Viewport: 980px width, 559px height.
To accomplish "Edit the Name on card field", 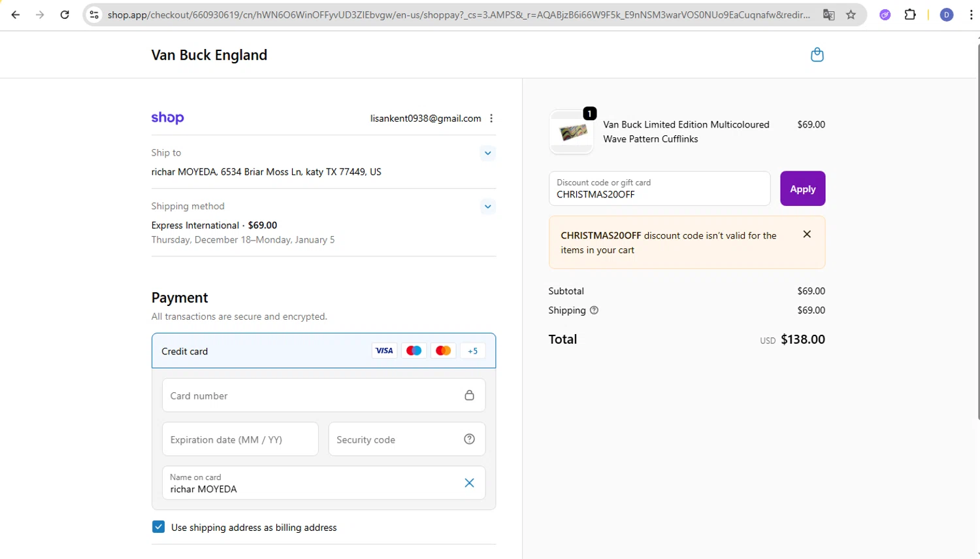I will [x=323, y=483].
